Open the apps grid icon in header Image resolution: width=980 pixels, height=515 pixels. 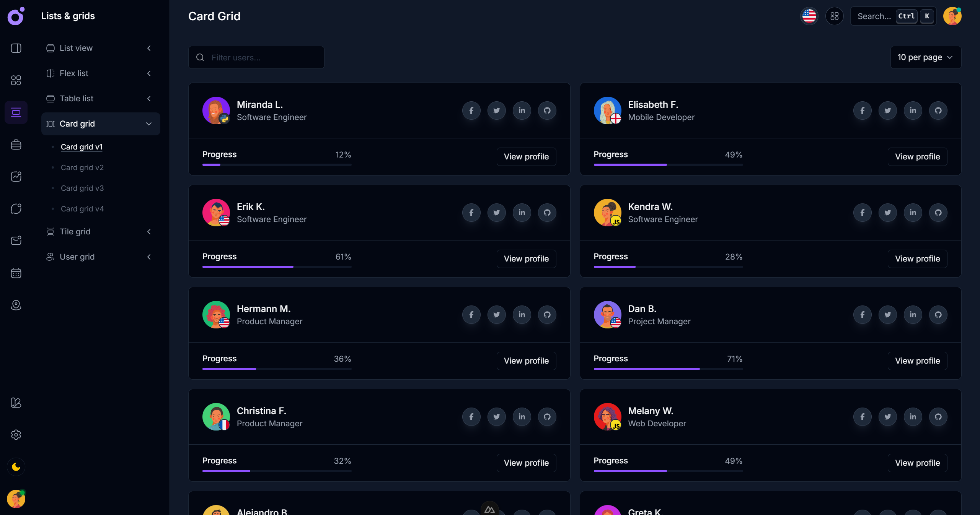834,16
